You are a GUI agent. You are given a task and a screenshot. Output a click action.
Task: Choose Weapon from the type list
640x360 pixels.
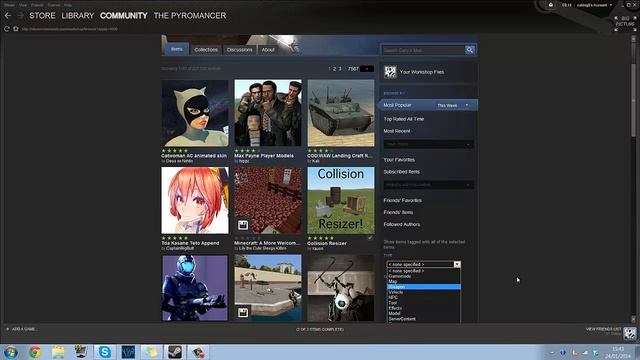tap(424, 287)
